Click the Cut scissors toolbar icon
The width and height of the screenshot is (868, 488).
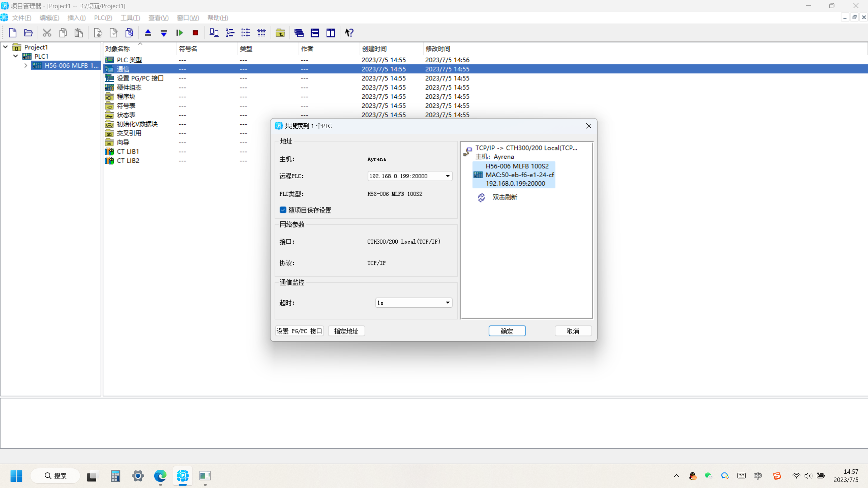pyautogui.click(x=47, y=33)
